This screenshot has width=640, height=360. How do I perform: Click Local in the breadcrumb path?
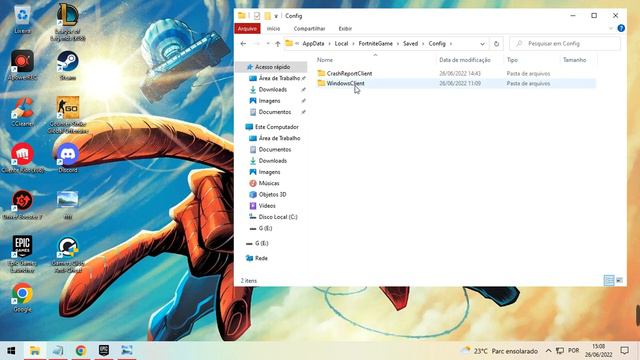coord(341,44)
